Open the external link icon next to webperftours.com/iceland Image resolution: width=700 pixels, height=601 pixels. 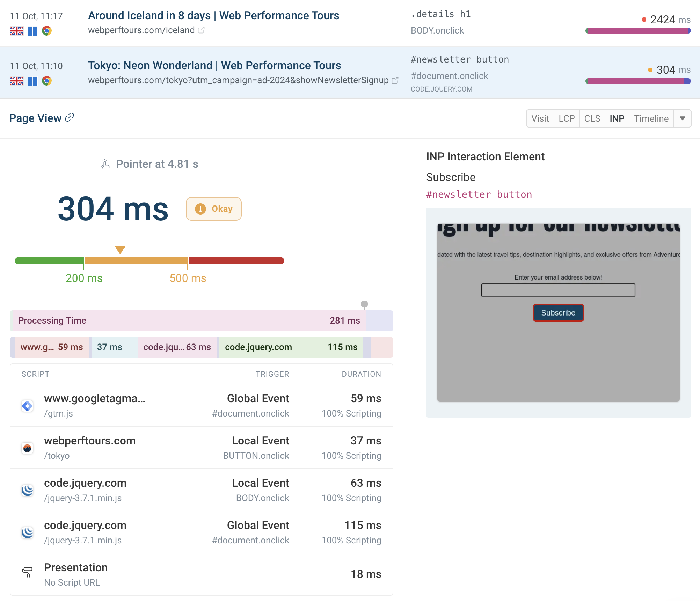click(201, 30)
